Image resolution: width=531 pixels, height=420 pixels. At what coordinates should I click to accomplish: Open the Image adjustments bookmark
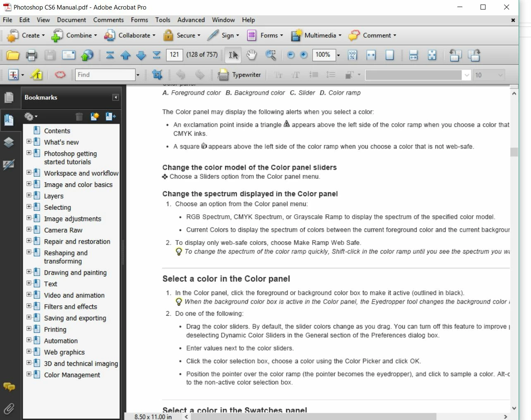[x=72, y=218]
